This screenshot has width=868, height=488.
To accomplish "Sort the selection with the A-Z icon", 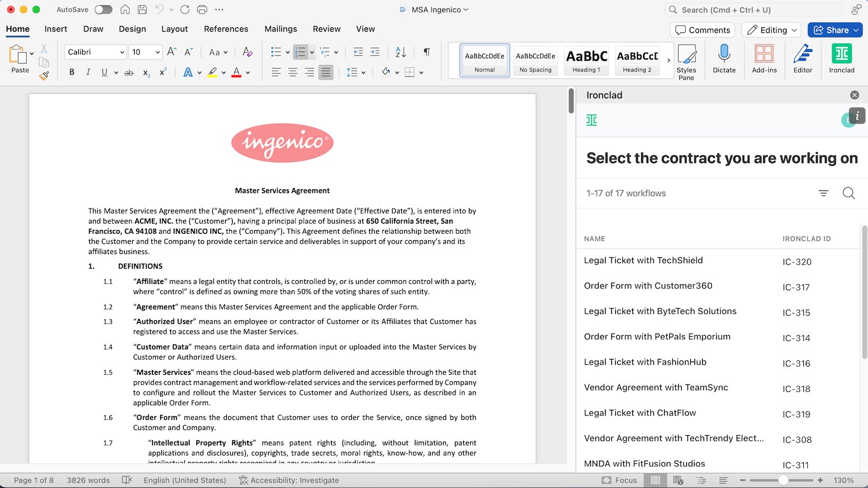I will [x=400, y=52].
